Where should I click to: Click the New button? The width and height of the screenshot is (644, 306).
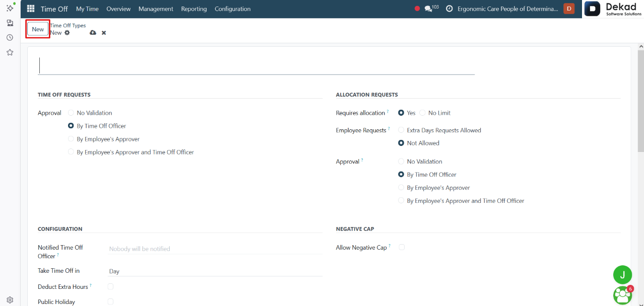tap(38, 29)
